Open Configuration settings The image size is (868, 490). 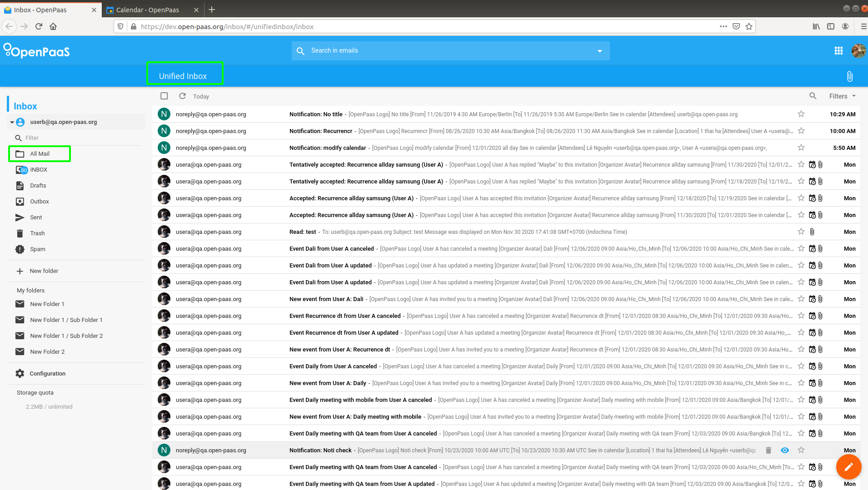[47, 373]
